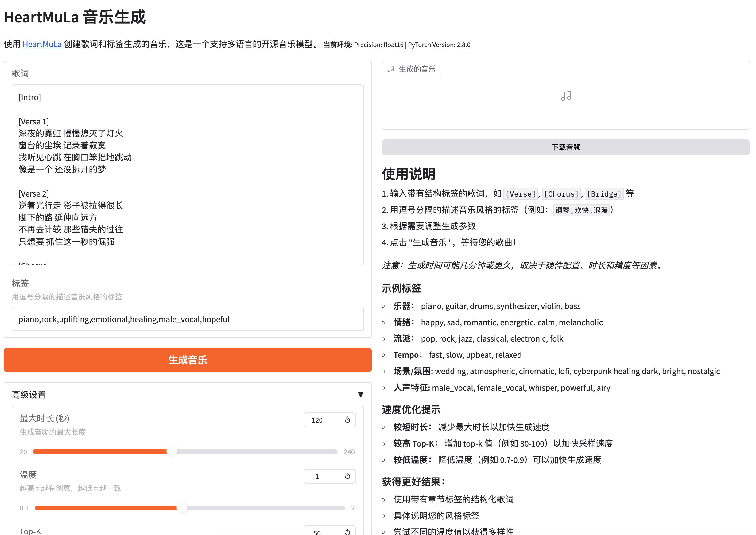Collapse the 高级设置 section arrow

point(361,394)
